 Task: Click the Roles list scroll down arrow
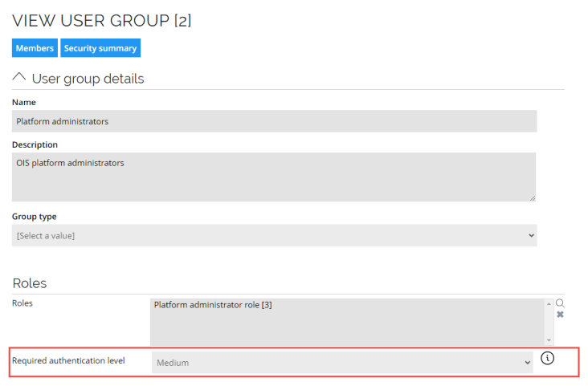coord(549,340)
